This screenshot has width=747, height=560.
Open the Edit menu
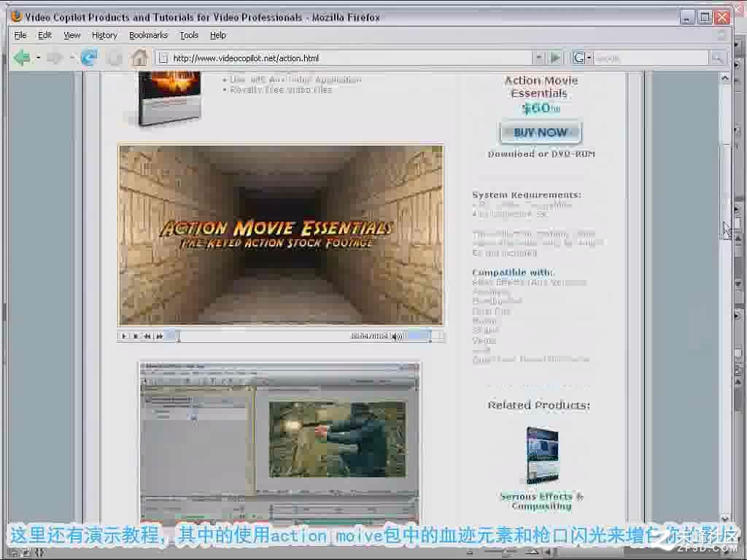pos(44,35)
